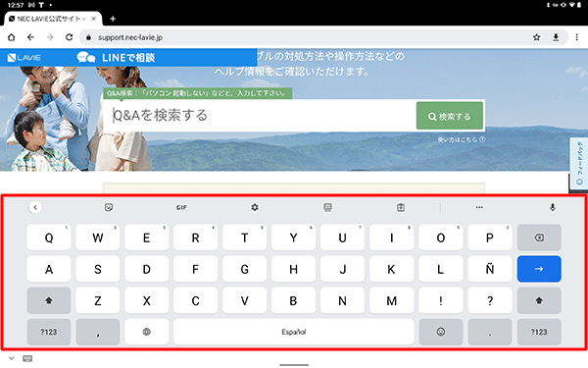588x368 pixels.
Task: Tap the keyboard microphone for voice input
Action: 553,207
